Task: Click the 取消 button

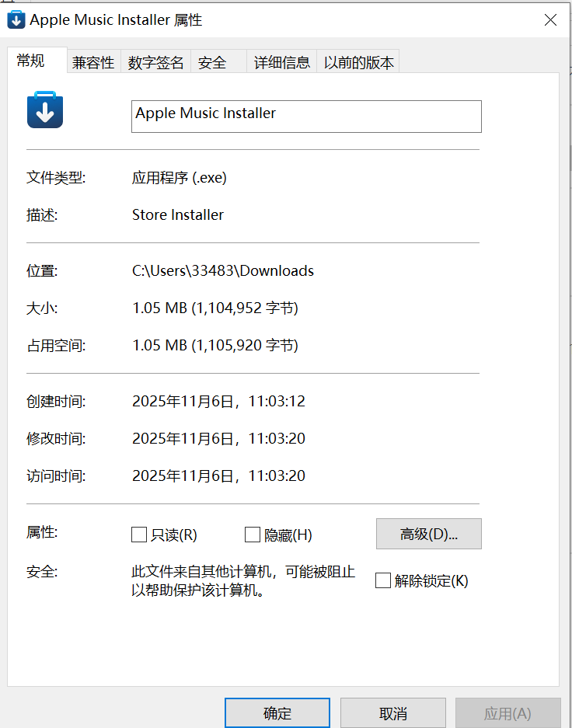Action: click(392, 713)
